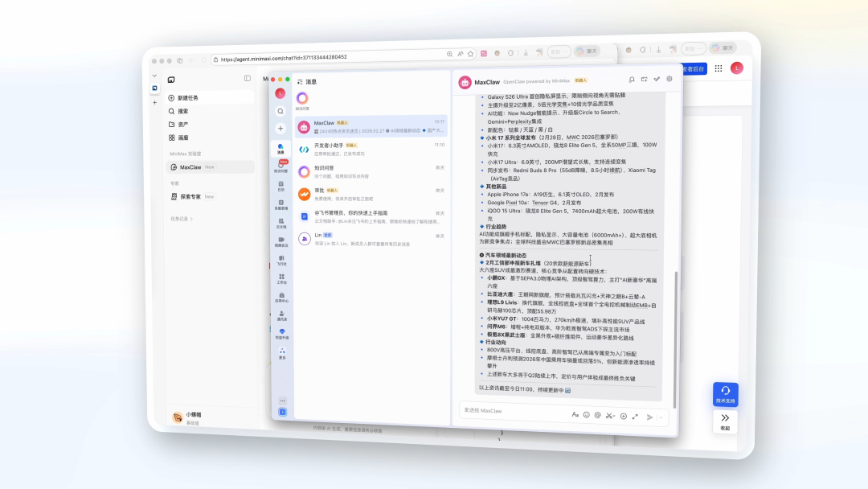The image size is (868, 489).
Task: Select 开发者小助手 conversation
Action: (x=371, y=149)
